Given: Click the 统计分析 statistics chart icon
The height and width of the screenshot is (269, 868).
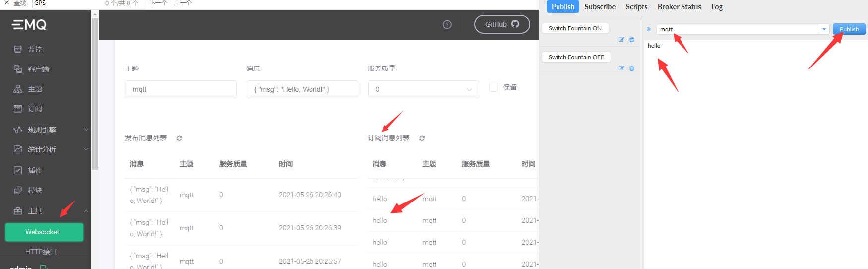Looking at the screenshot, I should coord(18,149).
